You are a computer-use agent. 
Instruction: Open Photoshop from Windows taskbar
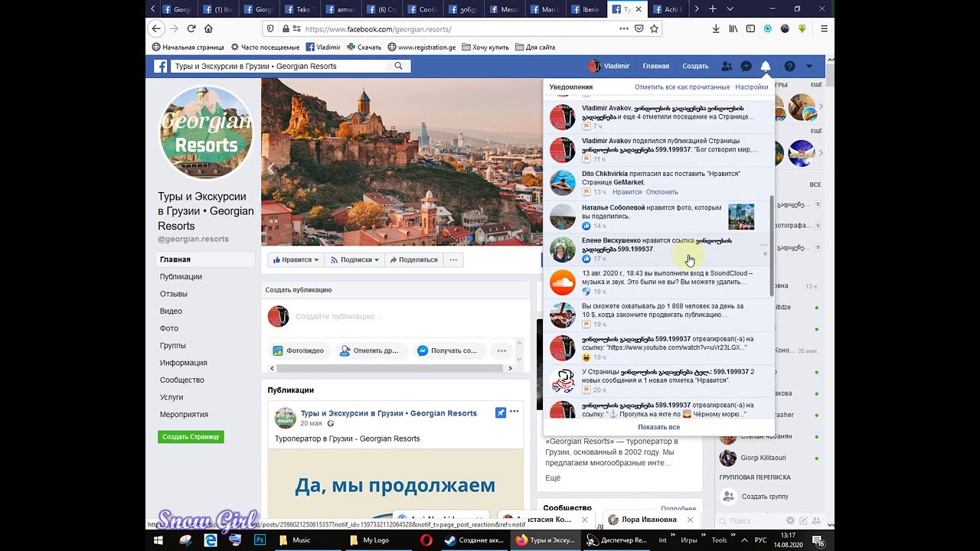260,540
